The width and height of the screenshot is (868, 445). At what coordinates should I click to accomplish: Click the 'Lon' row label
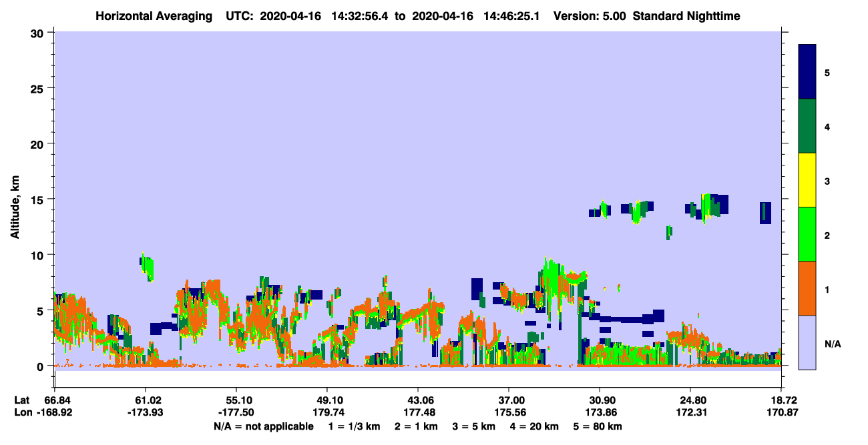[x=22, y=412]
